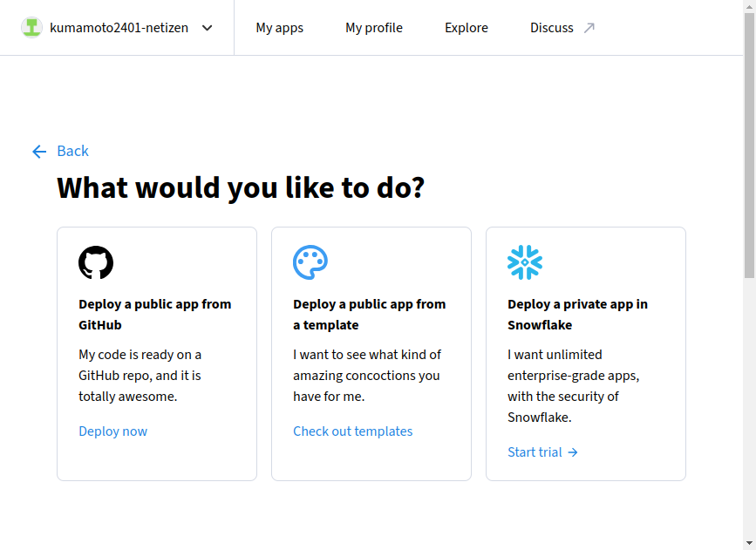Click the external link arrow beside Discuss

click(589, 28)
